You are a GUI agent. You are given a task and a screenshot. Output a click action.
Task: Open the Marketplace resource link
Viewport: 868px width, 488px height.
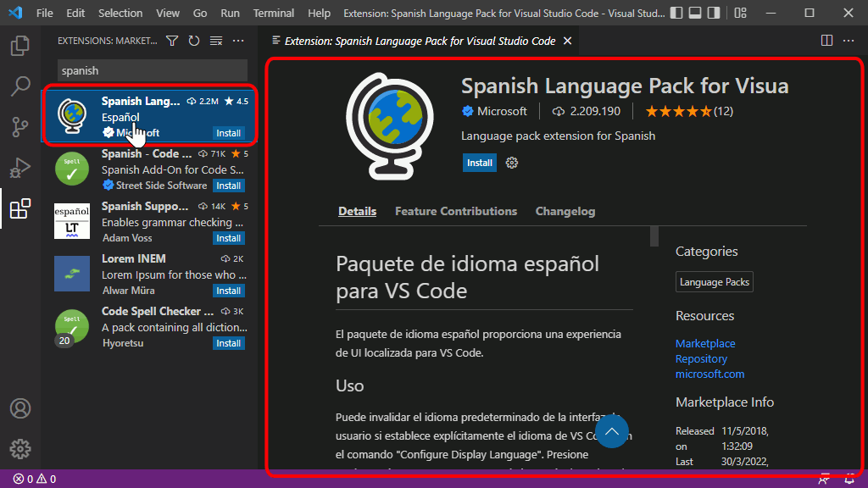705,343
